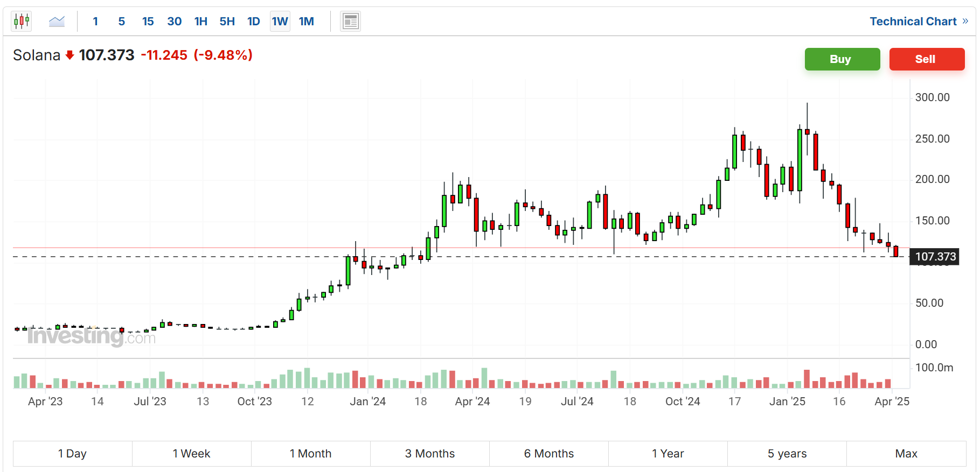The height and width of the screenshot is (472, 980).
Task: Click the Technical Chart double-arrow icon
Action: 965,21
